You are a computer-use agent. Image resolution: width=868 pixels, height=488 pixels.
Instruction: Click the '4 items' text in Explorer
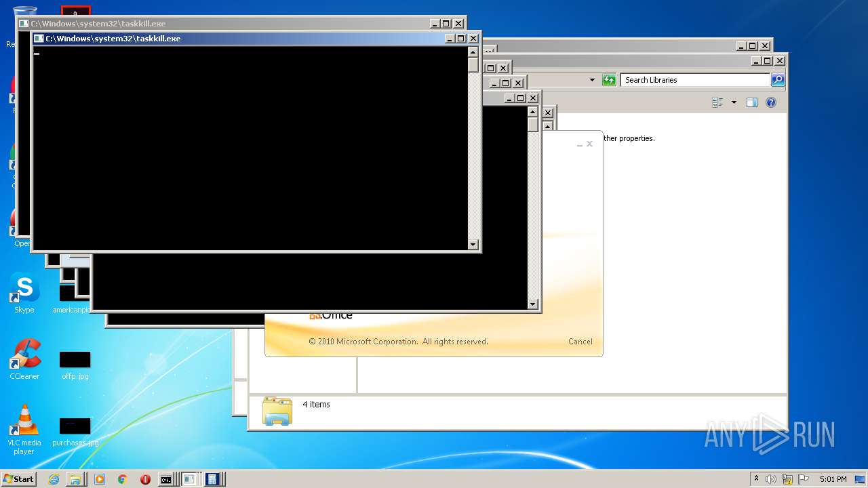pyautogui.click(x=316, y=405)
